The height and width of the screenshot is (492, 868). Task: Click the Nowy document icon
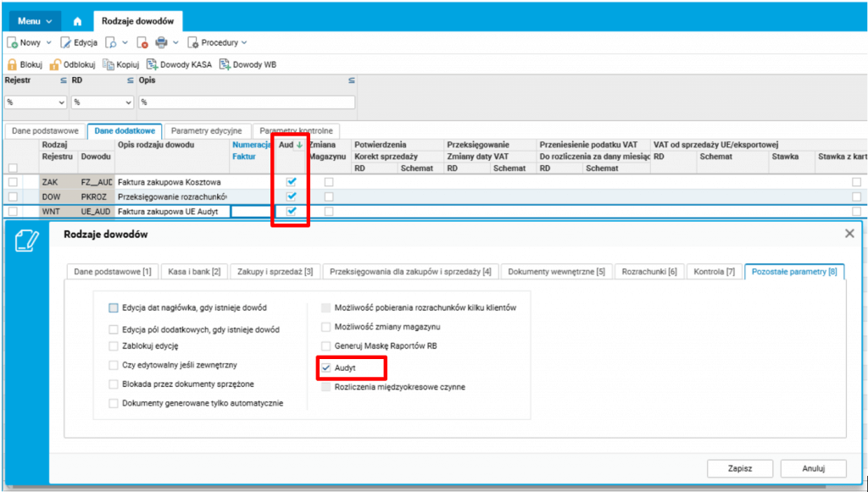(x=12, y=42)
